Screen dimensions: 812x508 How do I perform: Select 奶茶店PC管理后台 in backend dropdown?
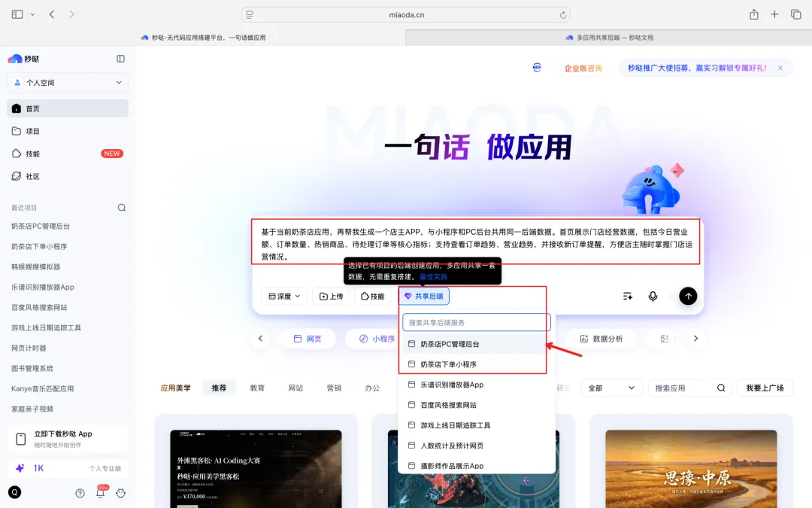(x=477, y=344)
